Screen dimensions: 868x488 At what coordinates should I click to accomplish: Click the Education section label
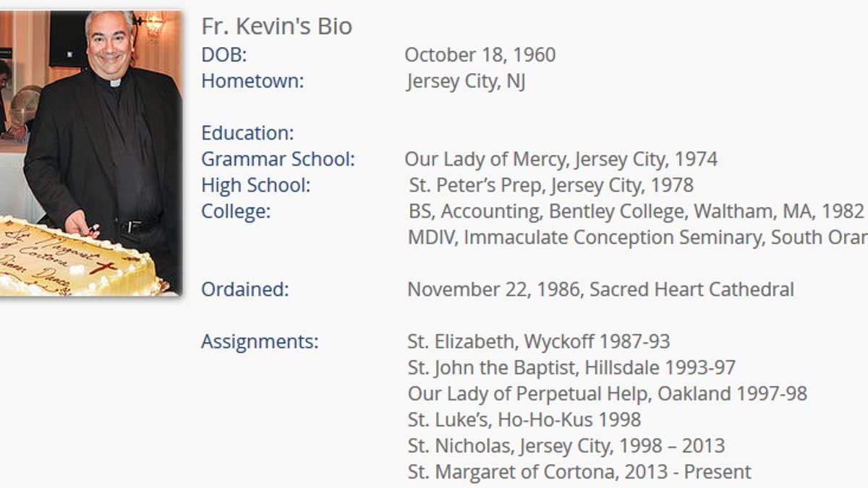click(247, 133)
